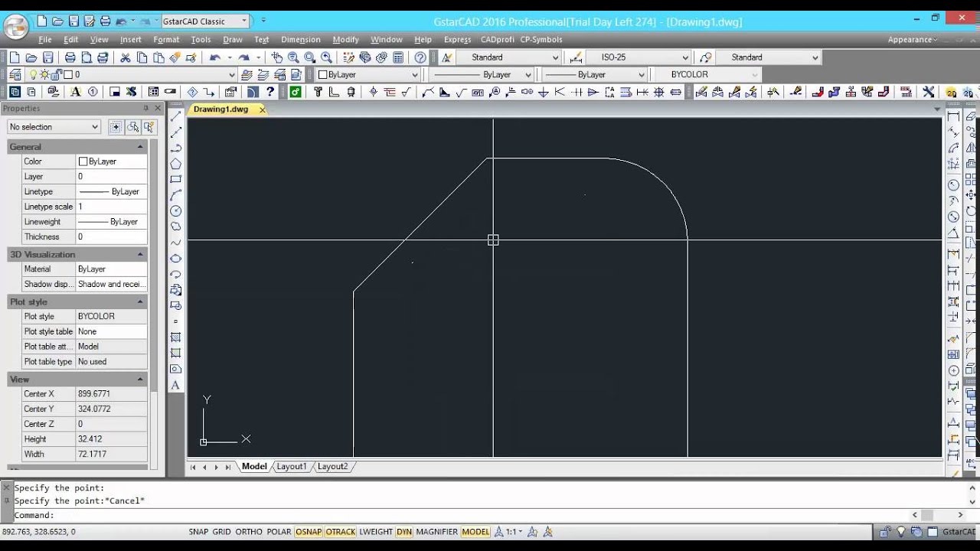Select the Rectangle draw tool
The height and width of the screenshot is (551, 980).
176,180
